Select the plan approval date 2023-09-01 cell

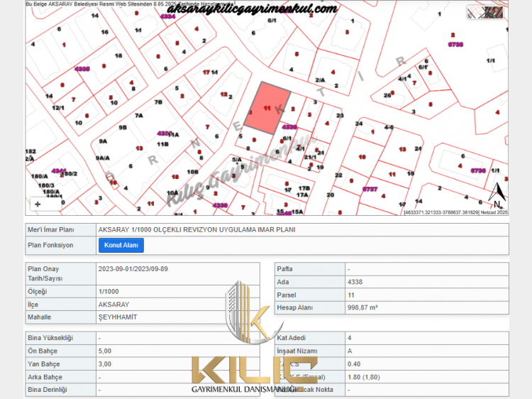click(133, 268)
